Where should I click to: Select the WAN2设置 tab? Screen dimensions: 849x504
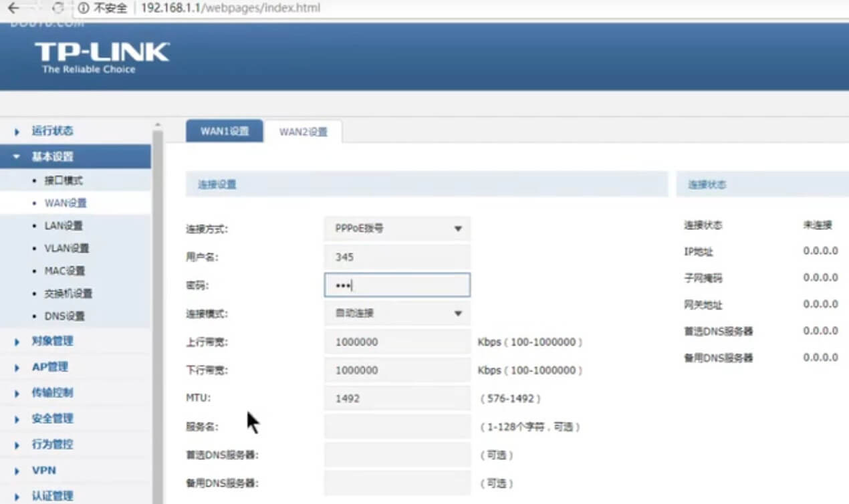pos(304,132)
